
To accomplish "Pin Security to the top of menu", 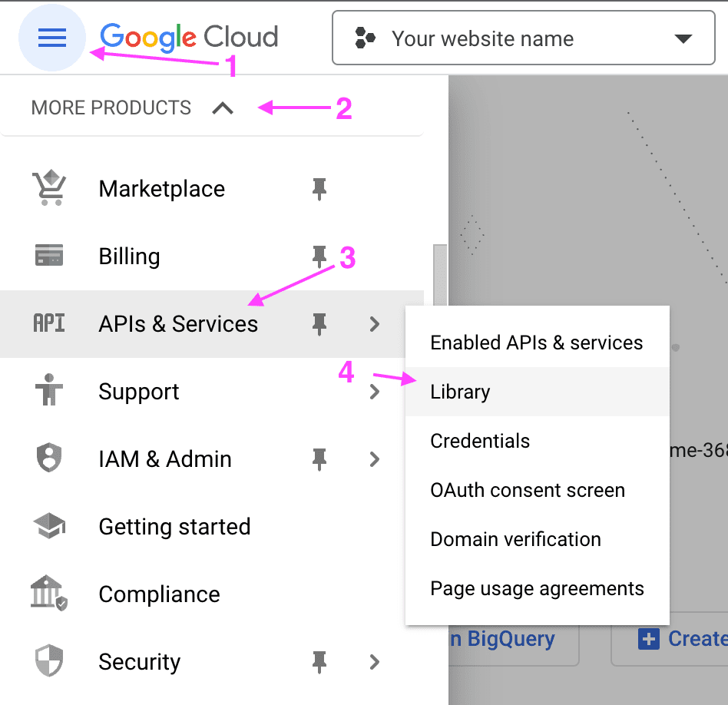I will (320, 661).
